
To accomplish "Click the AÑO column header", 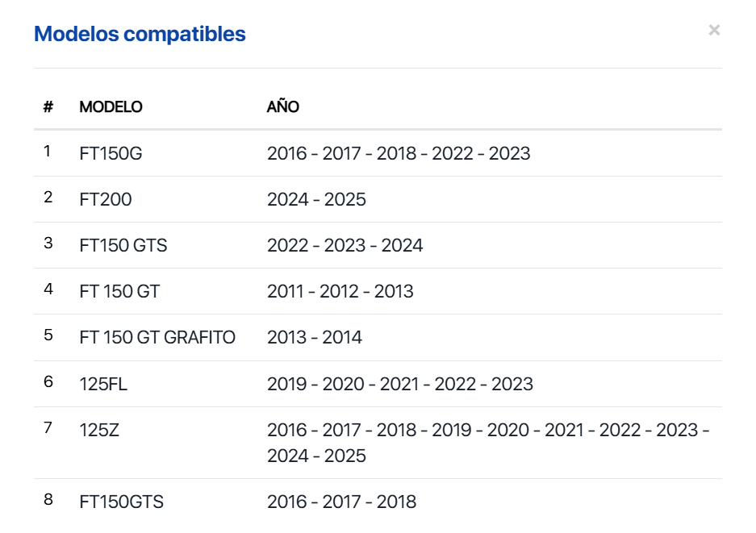I will click(x=282, y=107).
